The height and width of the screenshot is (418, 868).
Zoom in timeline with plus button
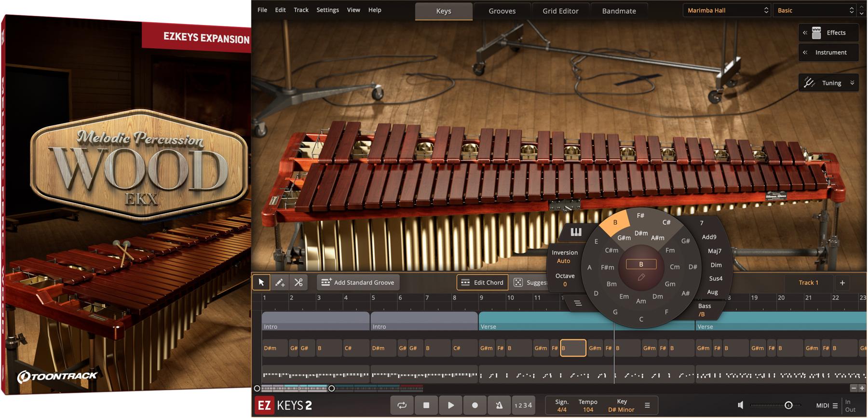[x=862, y=388]
